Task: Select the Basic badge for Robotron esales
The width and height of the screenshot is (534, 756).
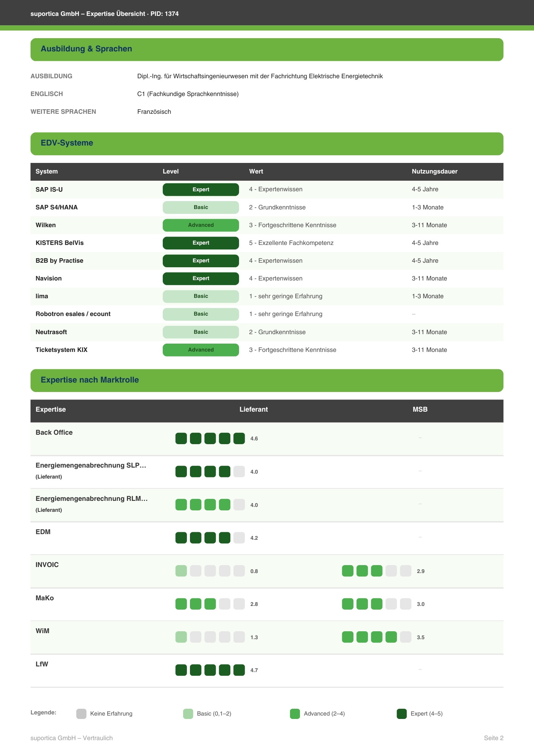Action: pos(201,314)
